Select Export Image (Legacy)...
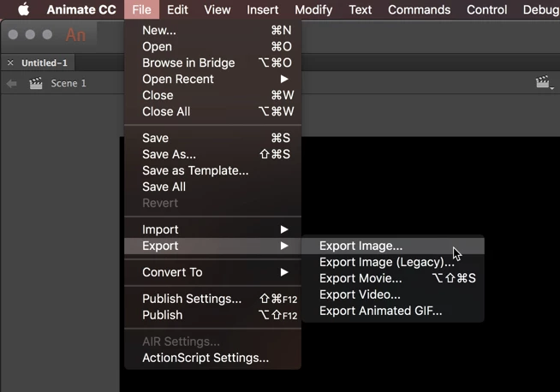The width and height of the screenshot is (560, 392). pos(393,263)
